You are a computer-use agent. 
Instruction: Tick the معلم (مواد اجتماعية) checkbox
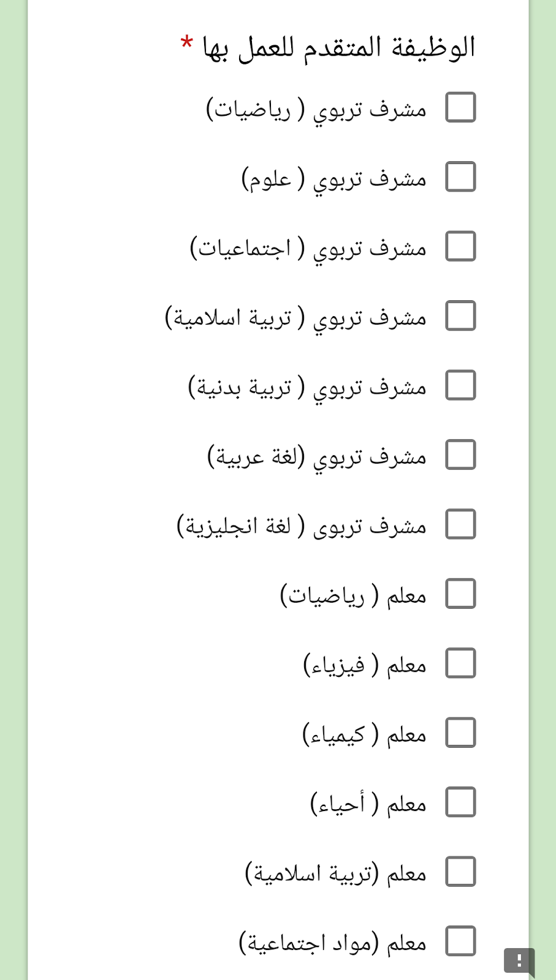pos(460,941)
